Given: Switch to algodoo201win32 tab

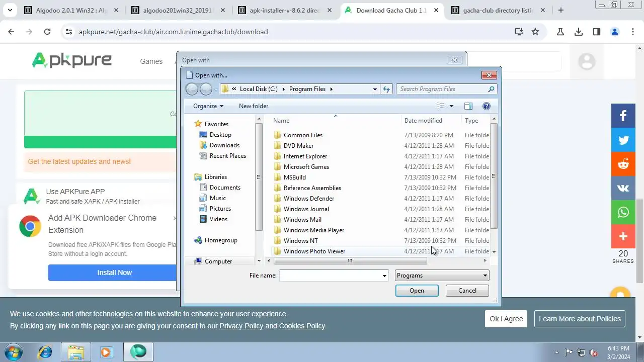Looking at the screenshot, I should (x=179, y=10).
